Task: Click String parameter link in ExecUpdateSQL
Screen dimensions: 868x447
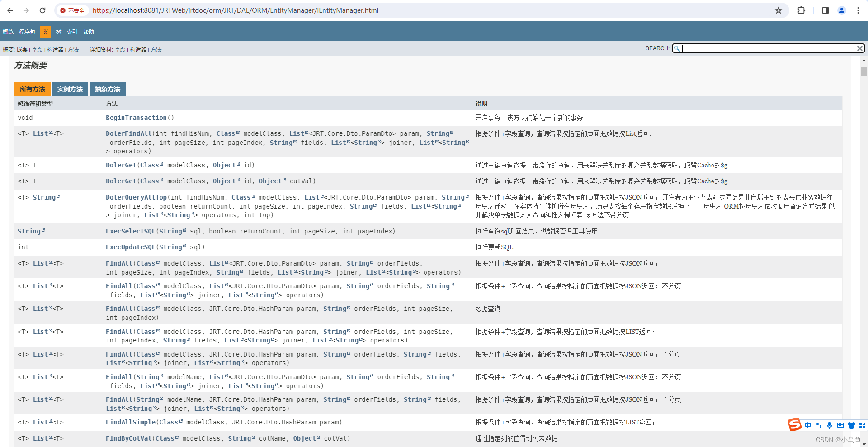Action: (x=172, y=247)
